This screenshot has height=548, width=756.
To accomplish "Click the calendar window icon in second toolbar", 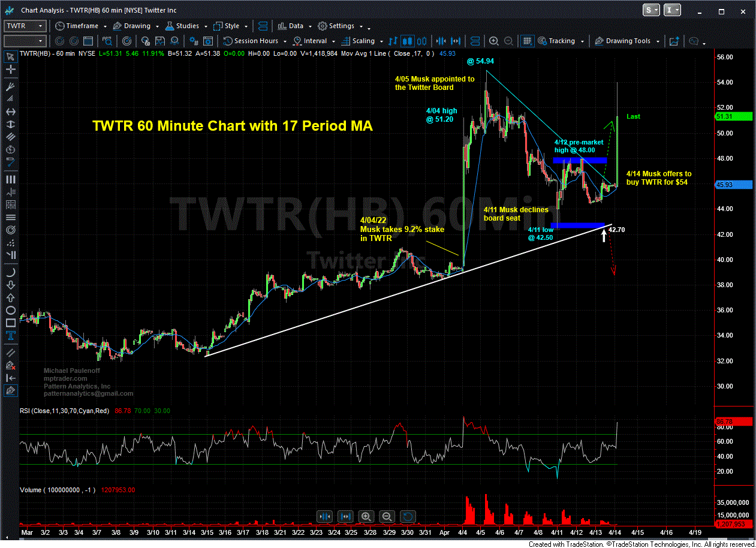I will point(88,41).
